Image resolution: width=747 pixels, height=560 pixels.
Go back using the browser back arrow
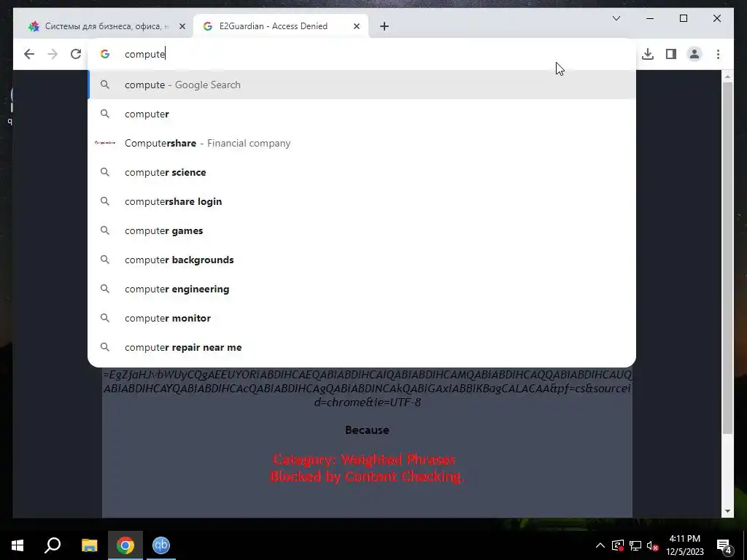[x=29, y=54]
